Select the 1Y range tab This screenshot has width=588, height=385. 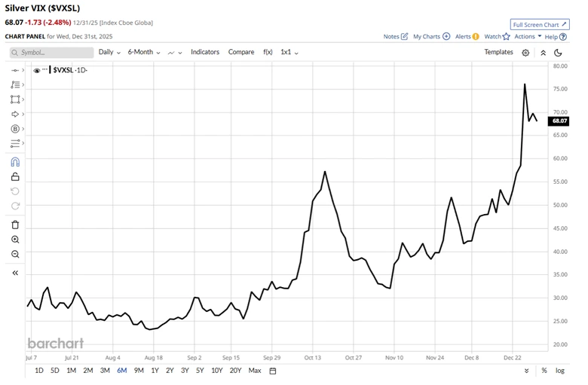[155, 371]
